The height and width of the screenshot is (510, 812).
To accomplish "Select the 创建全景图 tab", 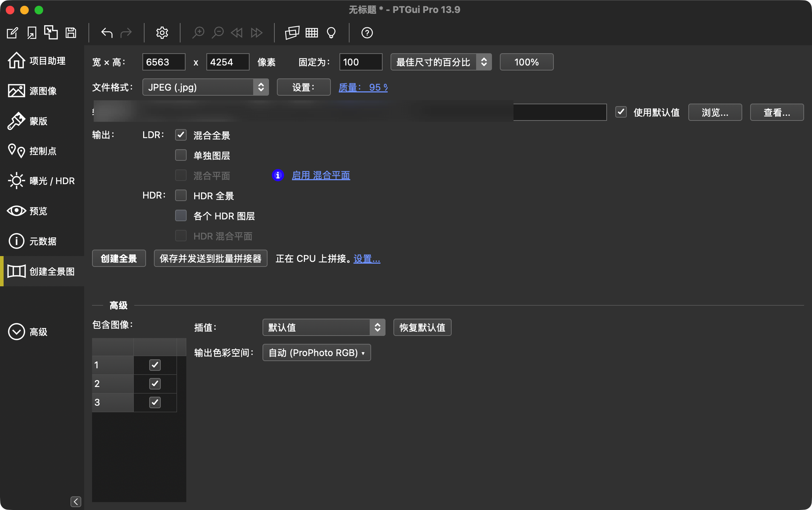I will (x=42, y=271).
